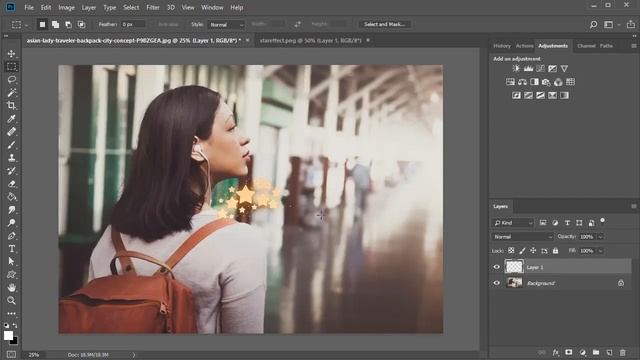
Task: Select the Pen tool
Action: click(11, 236)
